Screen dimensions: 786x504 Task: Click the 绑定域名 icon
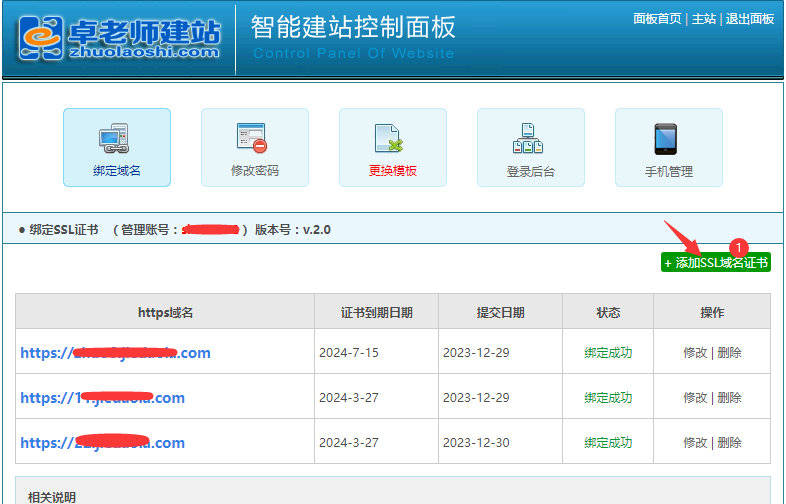point(117,138)
